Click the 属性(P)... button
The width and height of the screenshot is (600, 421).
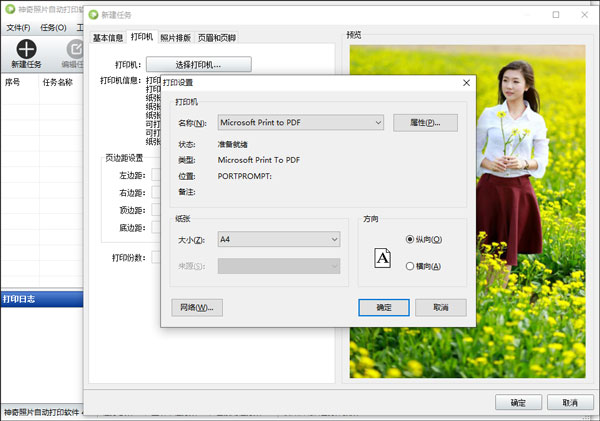[x=425, y=123]
